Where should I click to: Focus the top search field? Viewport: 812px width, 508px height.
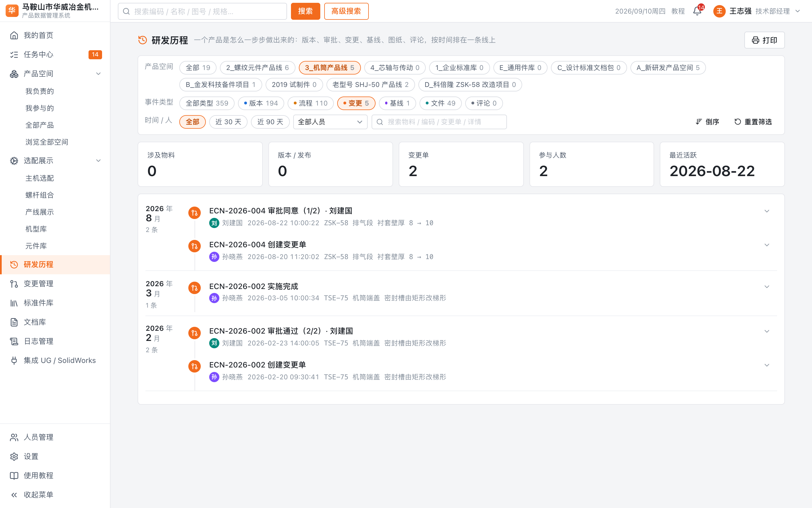pyautogui.click(x=202, y=11)
